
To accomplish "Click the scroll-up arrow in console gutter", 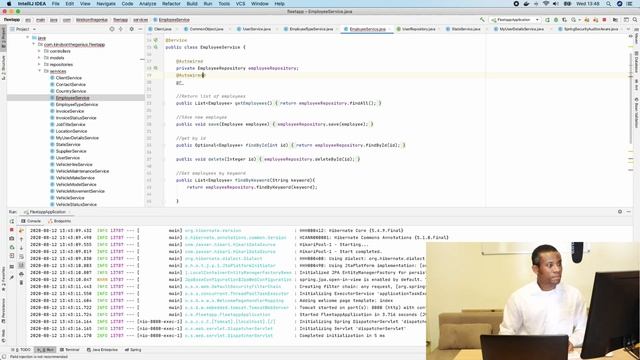I will [x=22, y=239].
